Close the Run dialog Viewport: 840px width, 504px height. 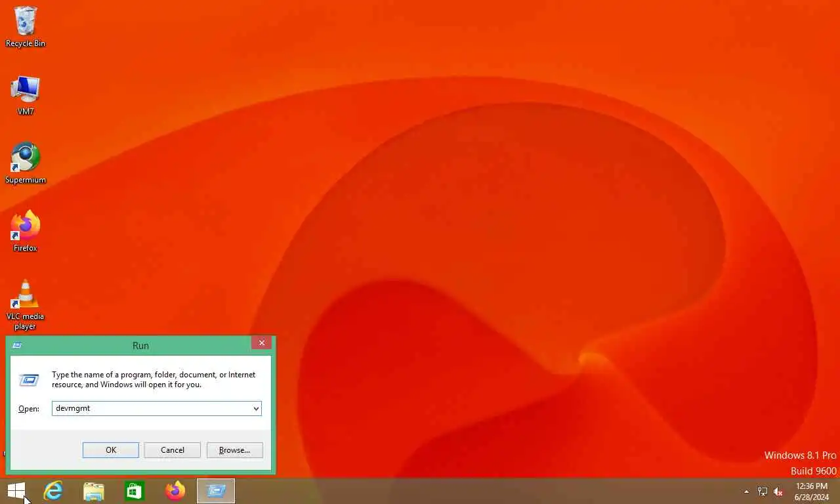click(x=261, y=343)
